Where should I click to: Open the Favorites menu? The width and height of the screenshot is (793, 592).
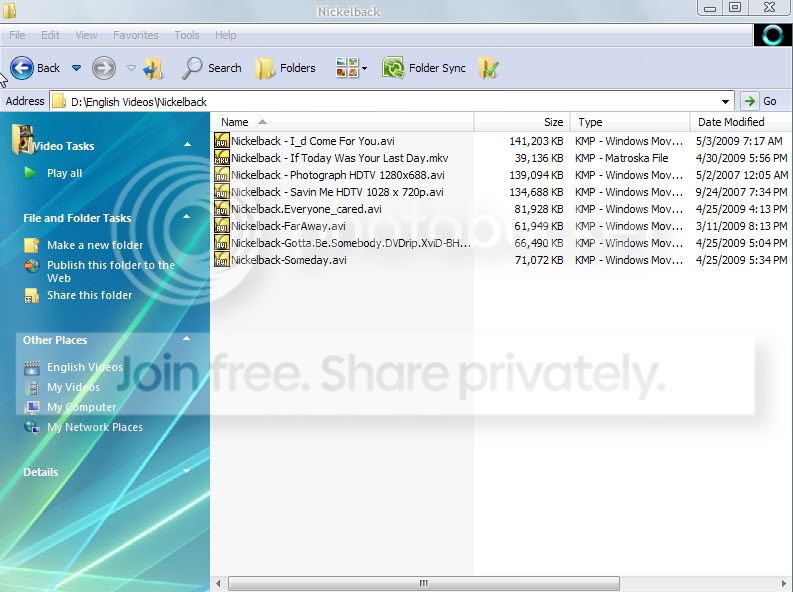click(x=136, y=35)
